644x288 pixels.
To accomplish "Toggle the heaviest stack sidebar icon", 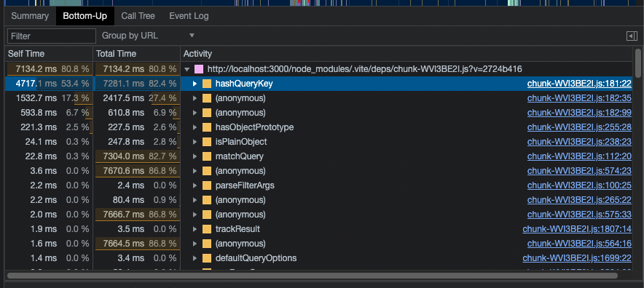I will point(632,36).
